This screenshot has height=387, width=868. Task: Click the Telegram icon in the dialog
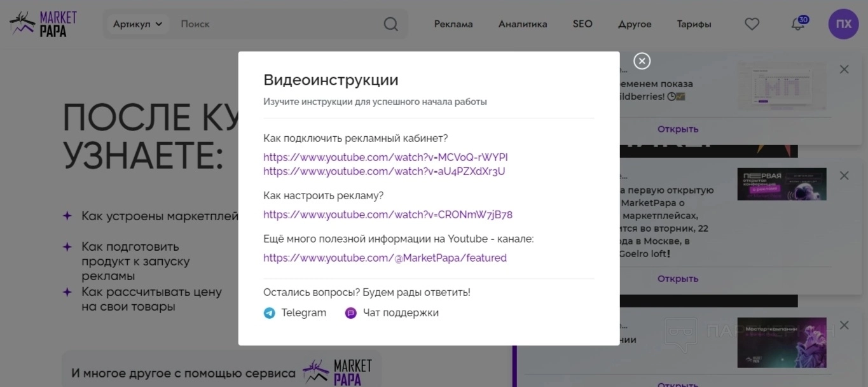pyautogui.click(x=270, y=313)
